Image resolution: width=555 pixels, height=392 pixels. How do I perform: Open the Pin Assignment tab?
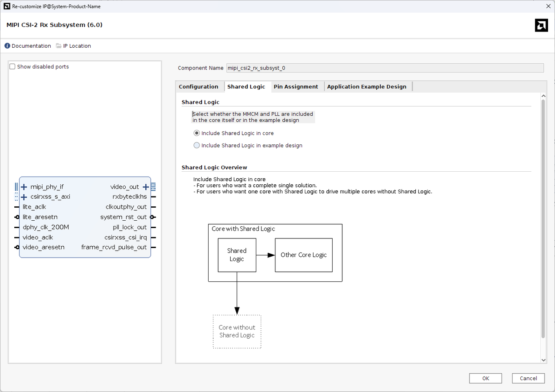point(296,87)
